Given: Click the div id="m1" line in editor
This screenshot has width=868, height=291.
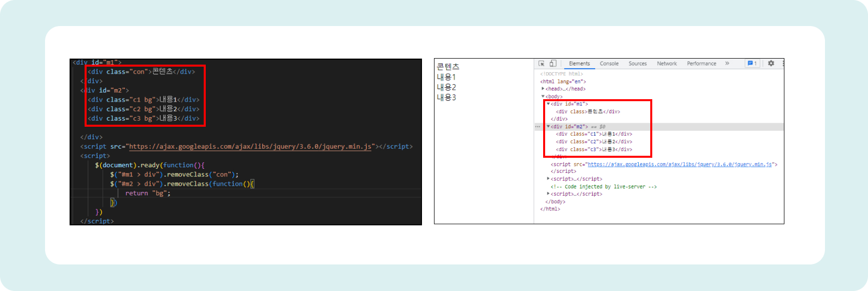Looking at the screenshot, I should [97, 62].
